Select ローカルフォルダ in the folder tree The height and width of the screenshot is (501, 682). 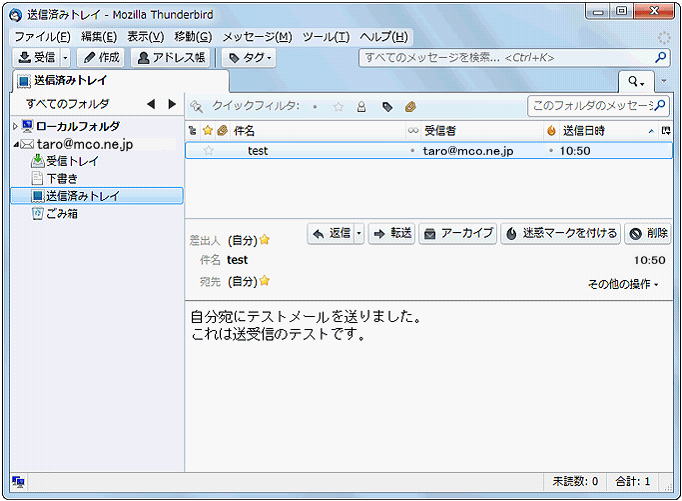(77, 127)
